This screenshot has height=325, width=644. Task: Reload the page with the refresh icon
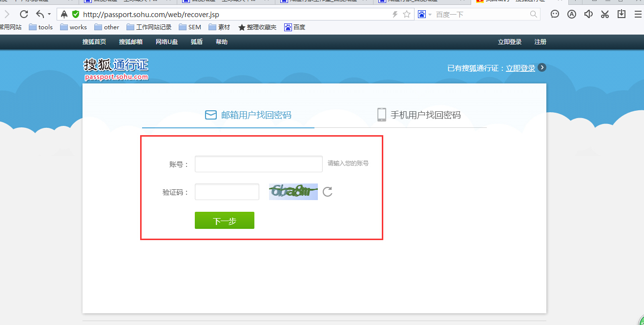(x=23, y=14)
